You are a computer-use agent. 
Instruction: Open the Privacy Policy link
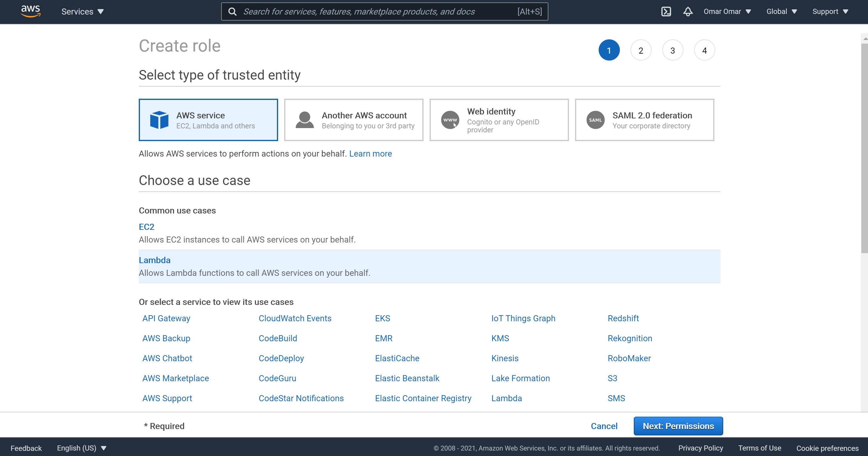coord(700,448)
